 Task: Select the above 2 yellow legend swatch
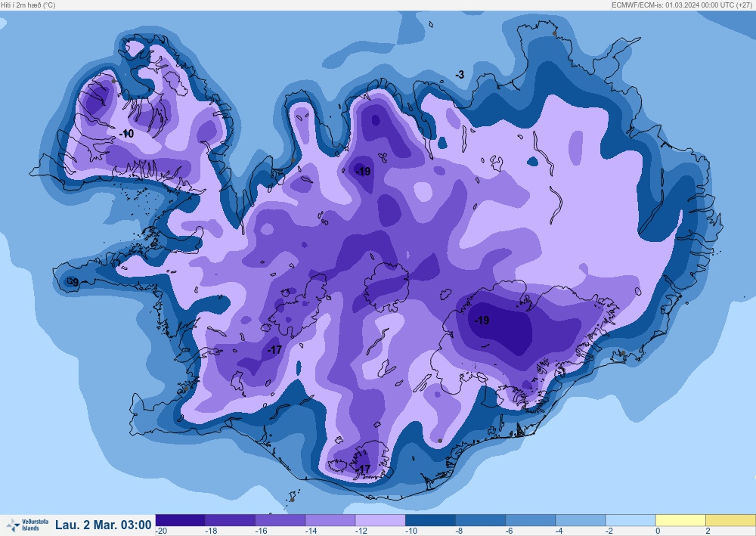(x=731, y=520)
